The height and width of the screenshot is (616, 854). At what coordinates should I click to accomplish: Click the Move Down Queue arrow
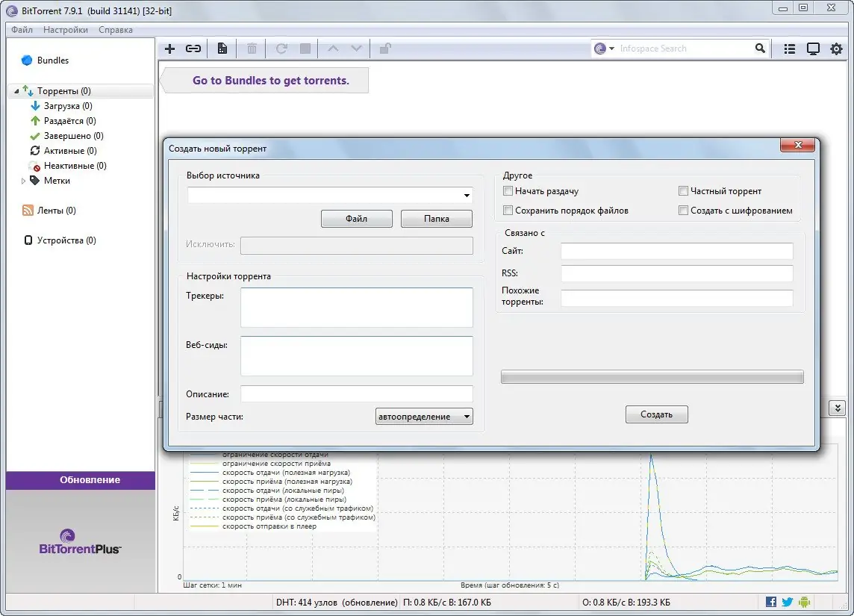(x=356, y=49)
